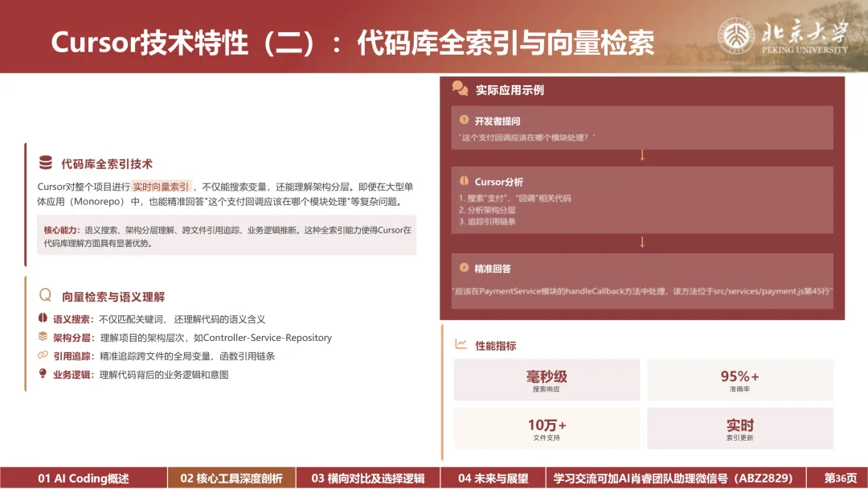
Task: Click the brain icon beside Cursor分析
Action: point(464,180)
